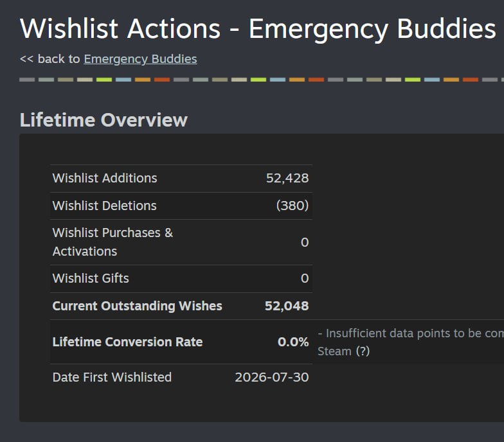Click the Lifetime Overview section heading
Image resolution: width=504 pixels, height=442 pixels.
(104, 120)
